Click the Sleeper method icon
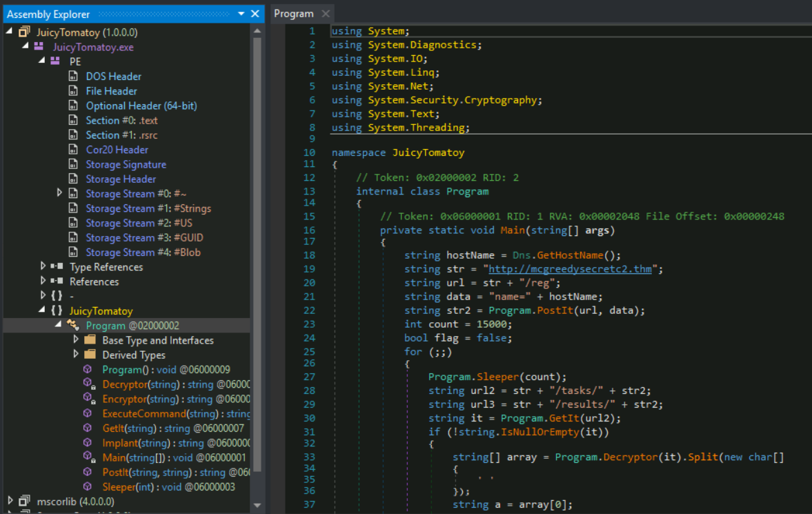 (x=88, y=486)
